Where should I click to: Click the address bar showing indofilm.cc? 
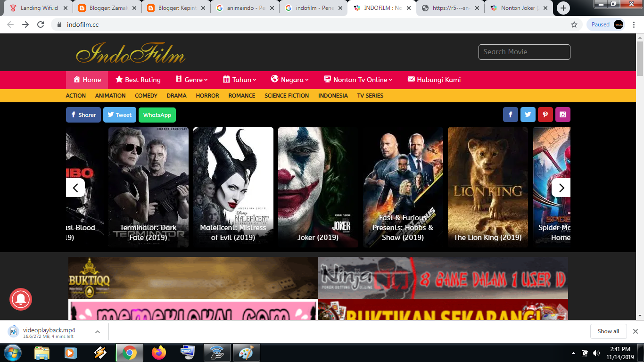[x=316, y=25]
